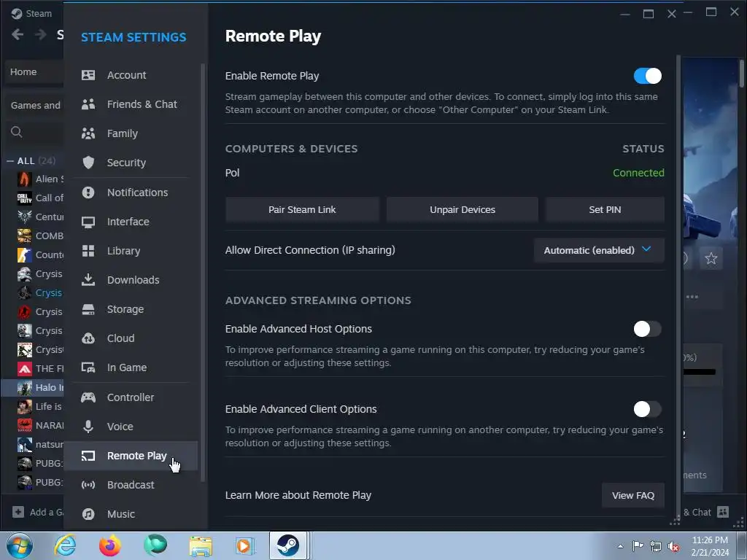Click the Windows Start orb

pyautogui.click(x=20, y=545)
